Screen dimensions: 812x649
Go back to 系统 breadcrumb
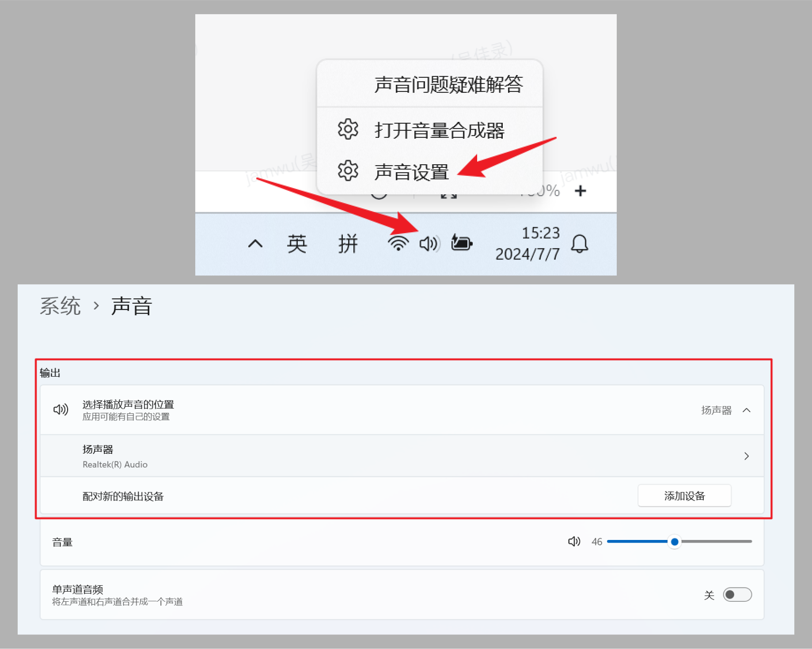pyautogui.click(x=60, y=306)
